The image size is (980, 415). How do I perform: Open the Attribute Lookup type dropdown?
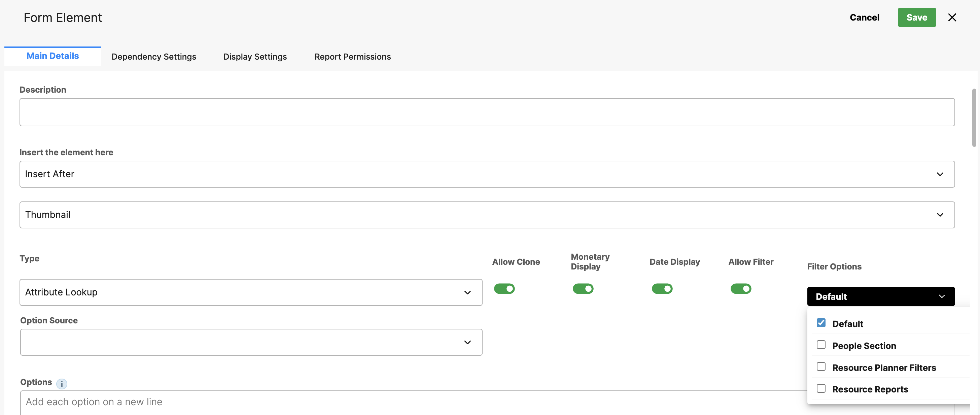click(251, 292)
